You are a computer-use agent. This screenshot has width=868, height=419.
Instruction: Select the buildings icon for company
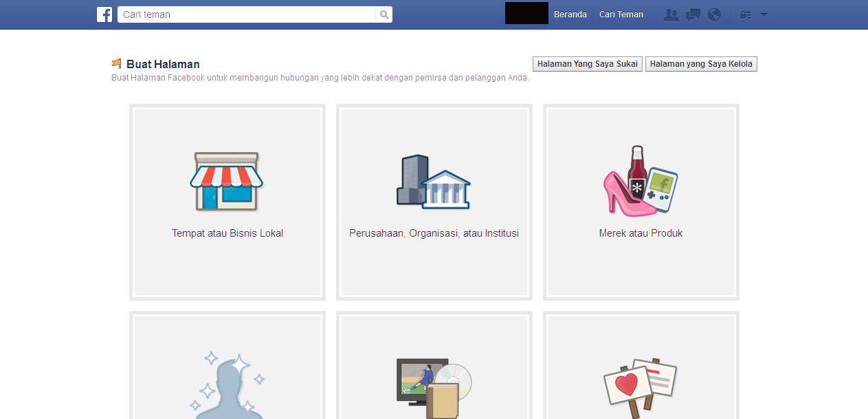tap(434, 182)
